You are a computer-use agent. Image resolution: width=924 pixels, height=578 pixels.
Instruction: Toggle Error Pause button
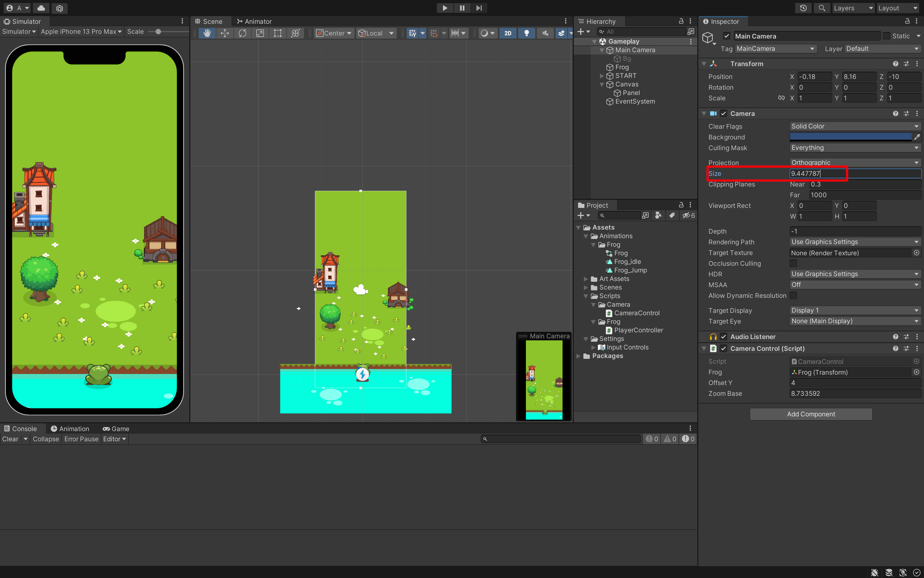point(81,439)
